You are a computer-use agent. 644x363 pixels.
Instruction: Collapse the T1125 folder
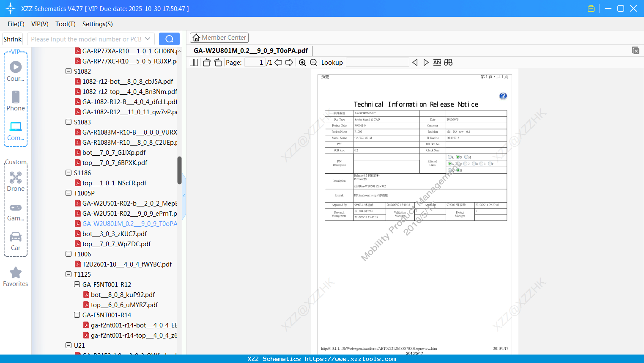(x=69, y=274)
